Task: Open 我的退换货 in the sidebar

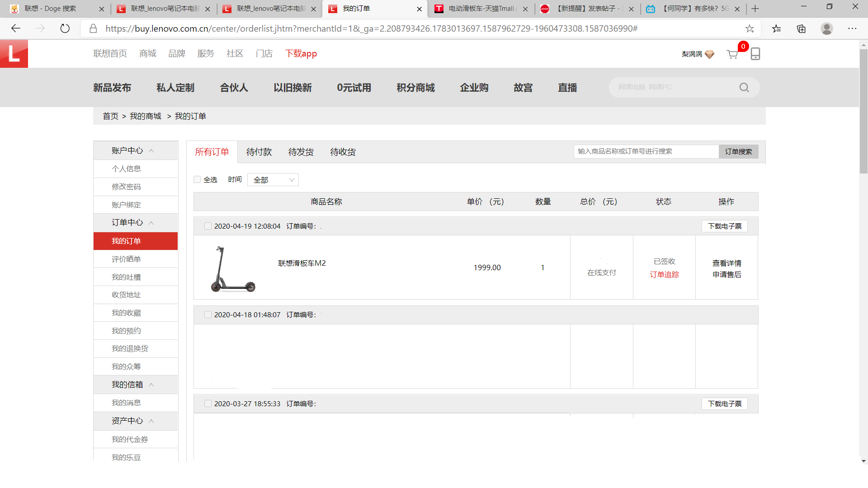Action: 130,348
